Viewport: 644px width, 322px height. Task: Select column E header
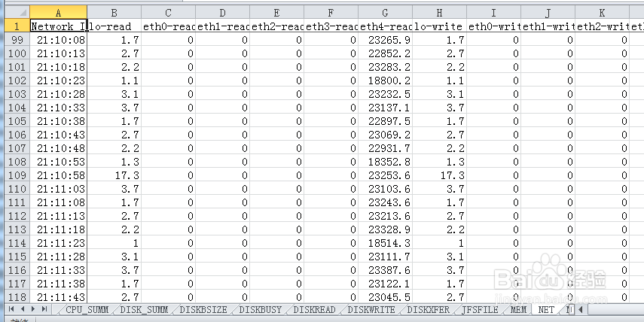(277, 12)
